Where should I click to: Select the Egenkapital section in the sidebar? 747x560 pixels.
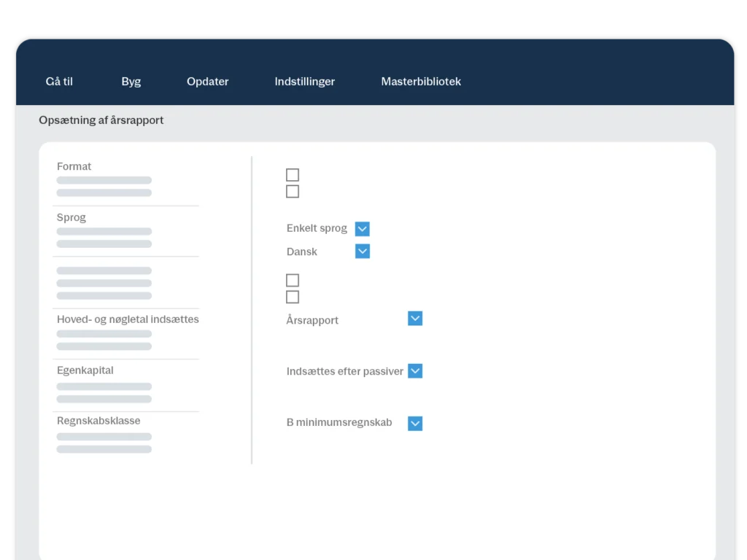coord(85,370)
